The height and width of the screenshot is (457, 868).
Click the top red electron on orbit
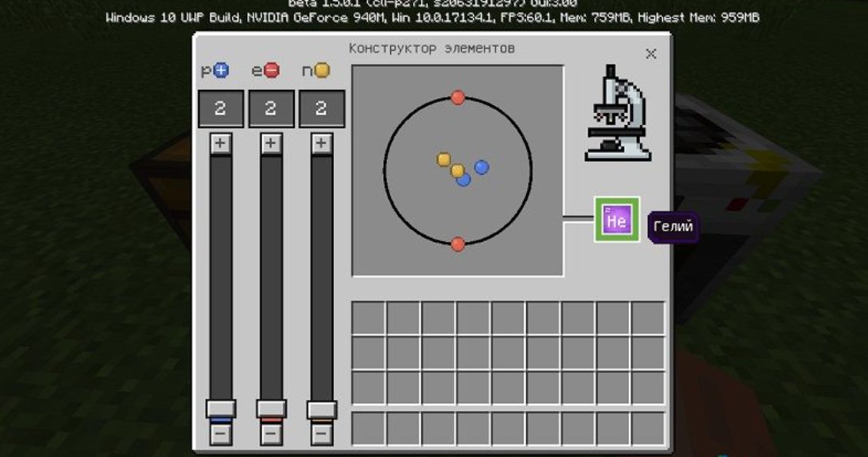(x=458, y=98)
